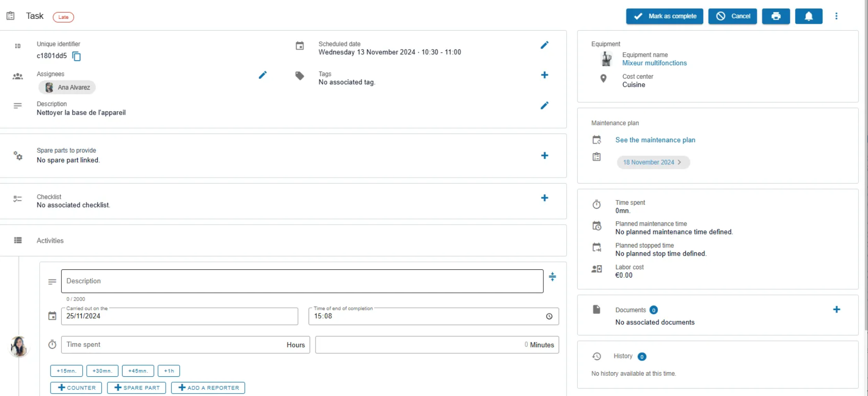Edit the task description with the pencil icon

click(545, 106)
